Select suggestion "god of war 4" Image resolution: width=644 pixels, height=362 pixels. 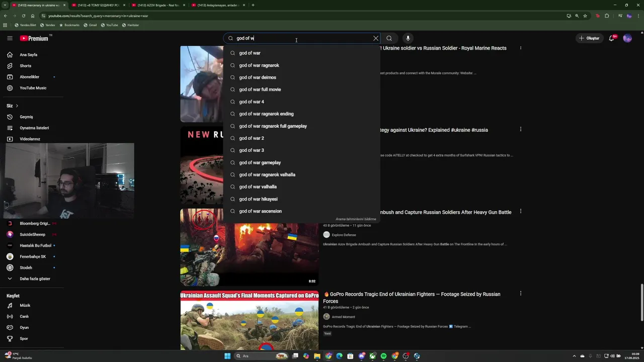pos(302,102)
